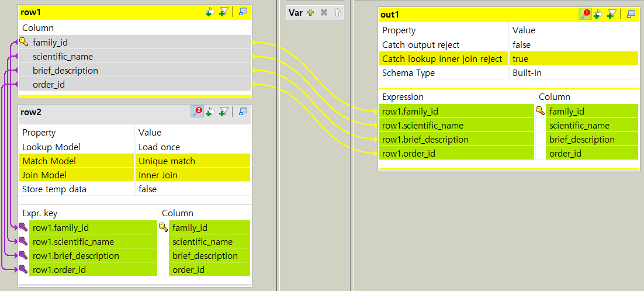Select the order_id column in row2 table
This screenshot has width=644, height=291.
[x=209, y=269]
